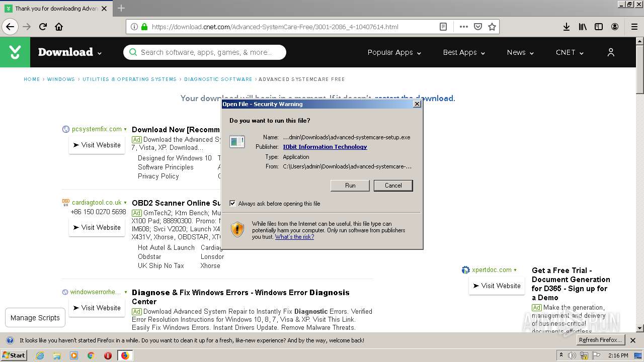644x362 pixels.
Task: Launch Chrome from the taskbar
Action: pos(91,355)
